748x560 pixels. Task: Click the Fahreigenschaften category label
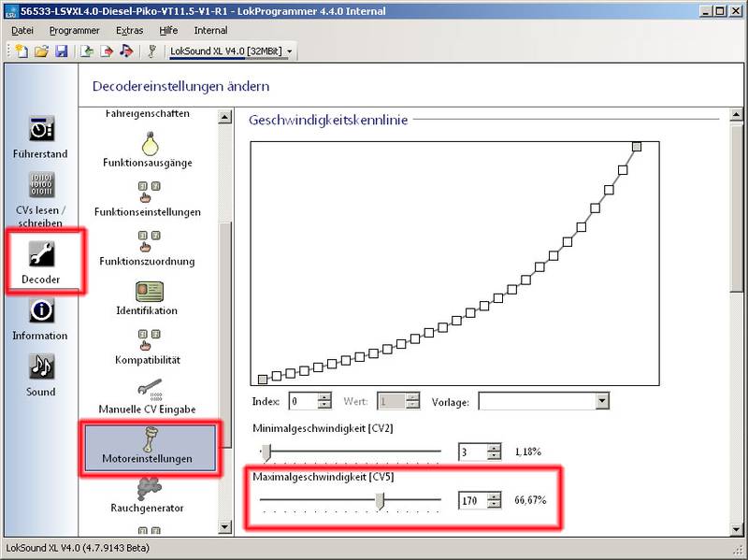tap(148, 113)
